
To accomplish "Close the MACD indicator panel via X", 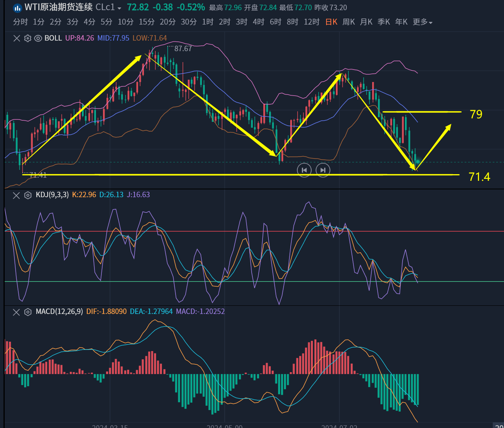I will pos(16,312).
